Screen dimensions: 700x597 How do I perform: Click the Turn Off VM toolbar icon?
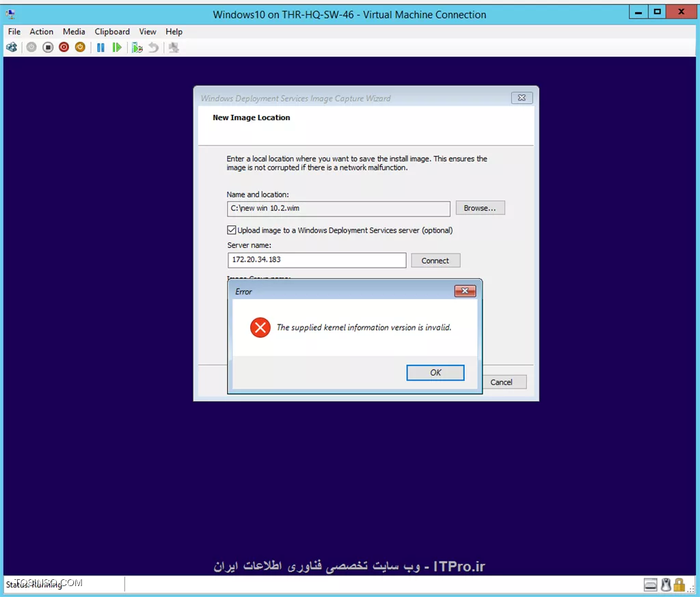click(x=48, y=47)
